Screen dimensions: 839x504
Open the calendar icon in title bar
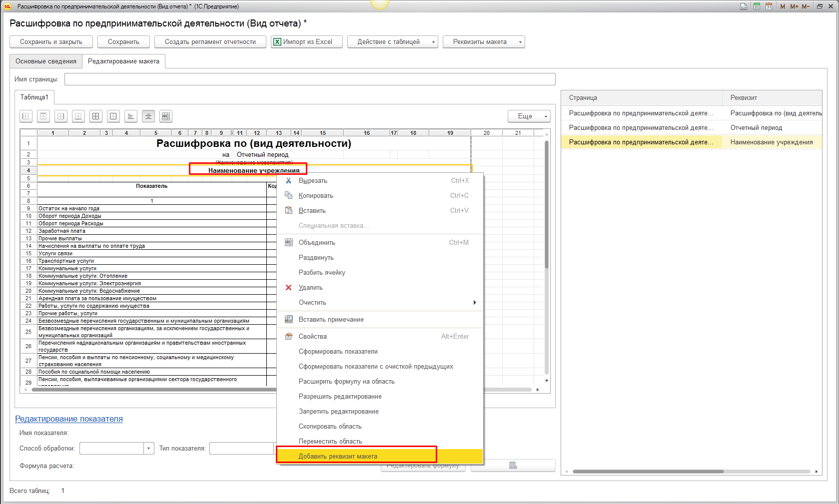pos(769,6)
